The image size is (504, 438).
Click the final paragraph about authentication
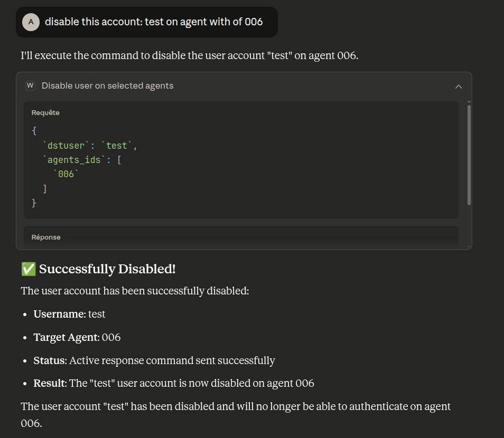pyautogui.click(x=235, y=407)
